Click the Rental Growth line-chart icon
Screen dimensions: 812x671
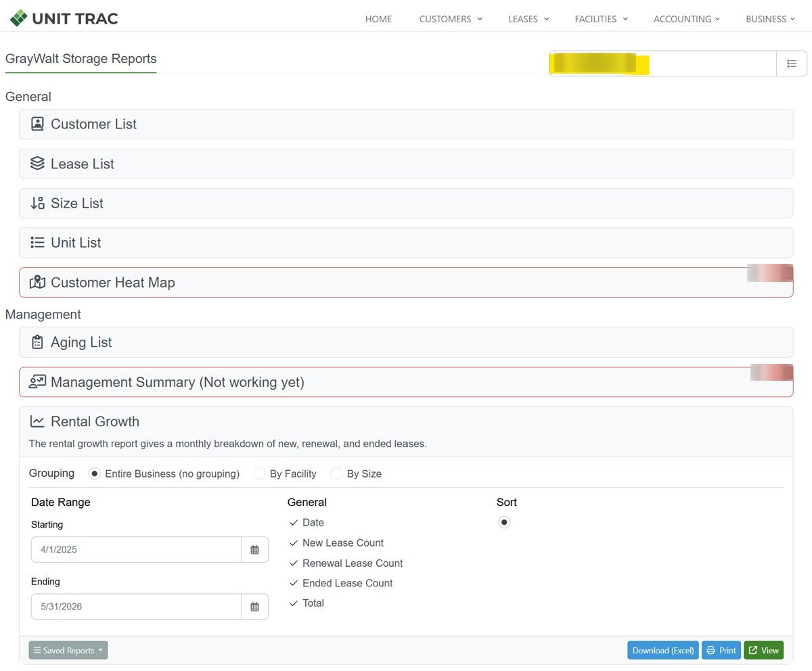point(38,421)
